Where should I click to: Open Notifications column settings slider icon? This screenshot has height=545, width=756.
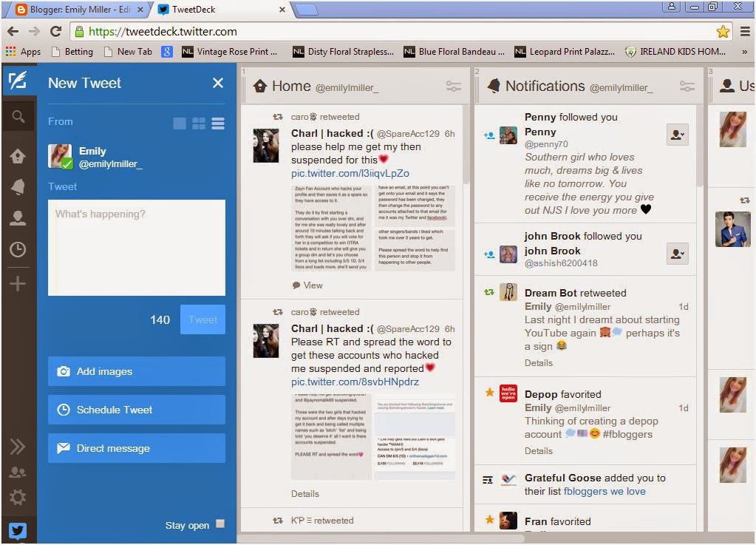(x=687, y=87)
